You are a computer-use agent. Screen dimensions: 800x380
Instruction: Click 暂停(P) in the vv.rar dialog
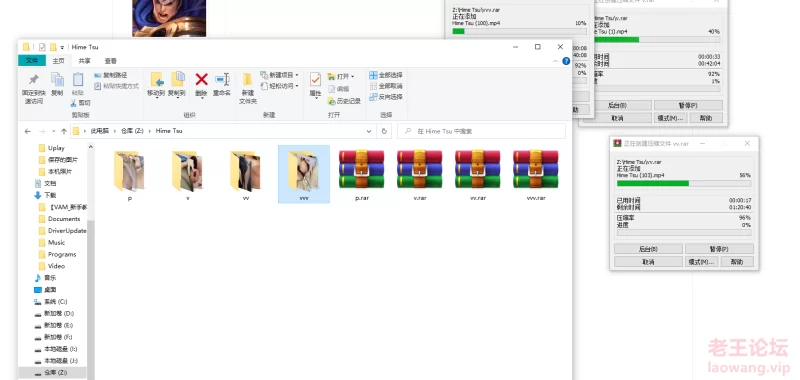[x=719, y=249]
